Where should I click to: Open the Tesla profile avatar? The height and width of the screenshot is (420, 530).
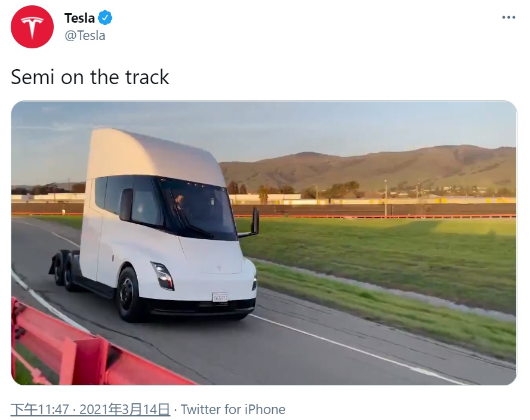tap(32, 27)
